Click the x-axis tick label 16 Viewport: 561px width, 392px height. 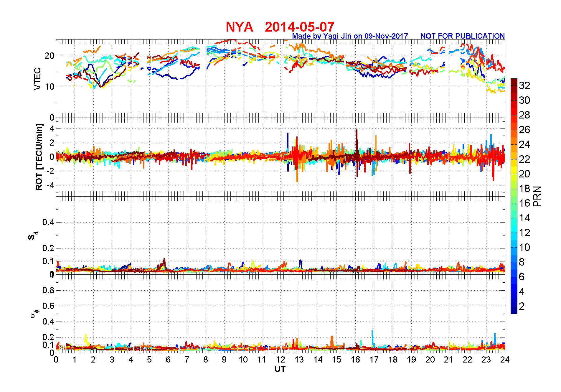(355, 360)
